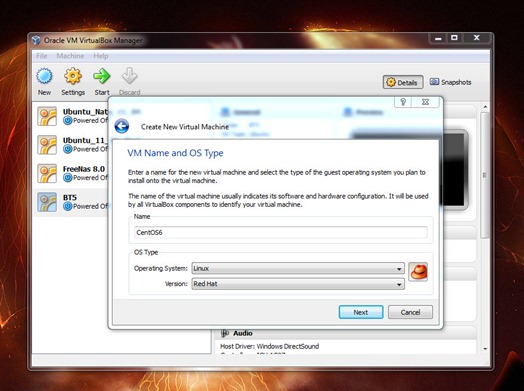
Task: Click the Red Hat OS type icon
Action: (x=418, y=272)
